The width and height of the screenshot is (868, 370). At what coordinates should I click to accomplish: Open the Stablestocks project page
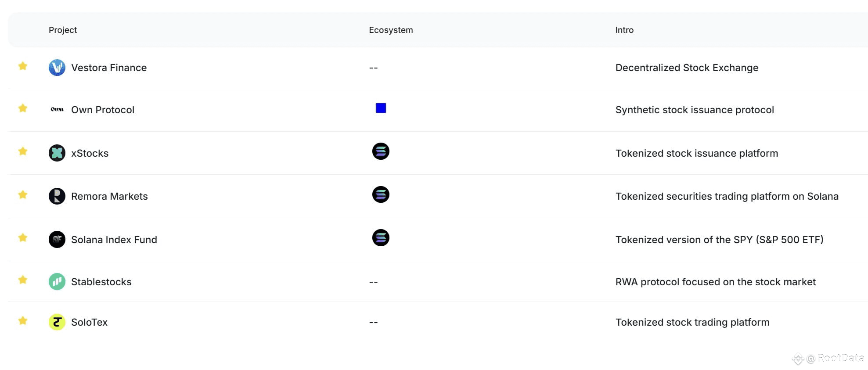101,281
